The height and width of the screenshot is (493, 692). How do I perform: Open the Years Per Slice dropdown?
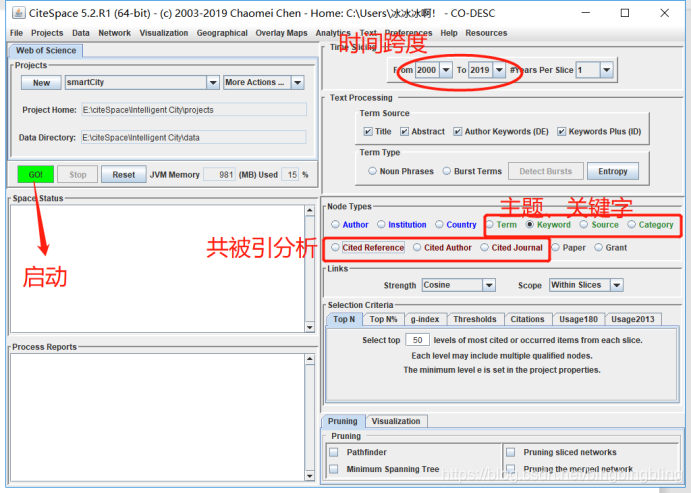point(607,70)
